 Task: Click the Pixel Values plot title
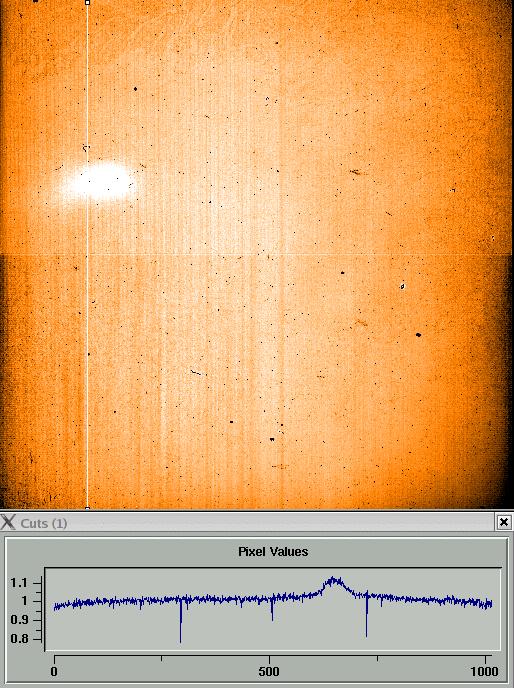(273, 552)
